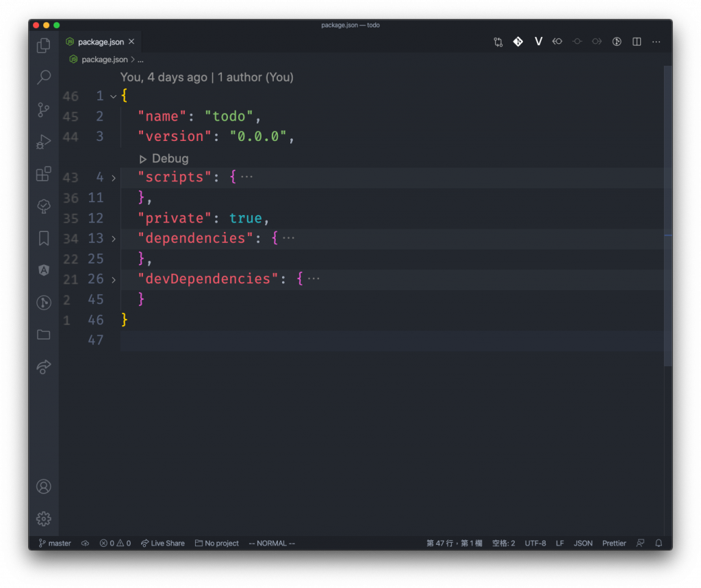Open the Search view icon
The image size is (701, 588).
(x=43, y=77)
